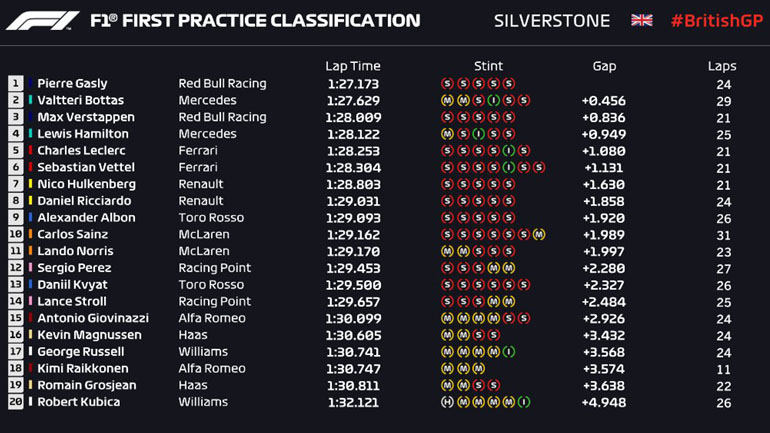Image resolution: width=770 pixels, height=433 pixels.
Task: Click the position 20 number box
Action: (x=16, y=402)
